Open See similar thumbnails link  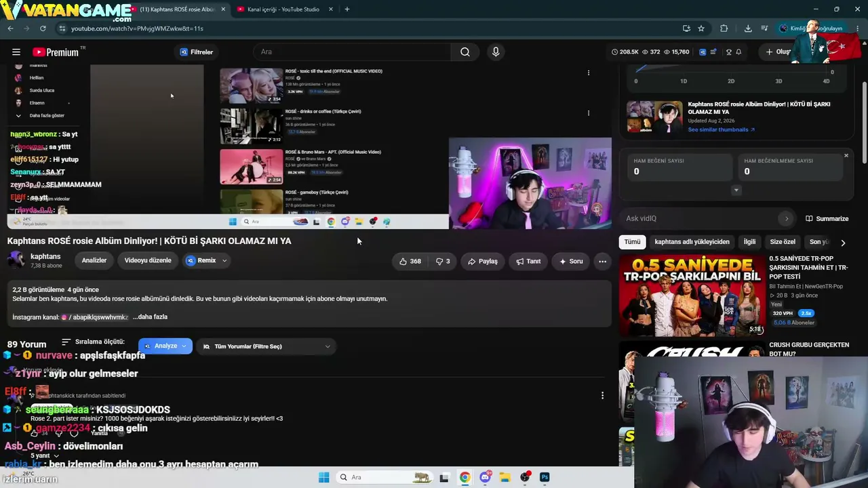tap(721, 129)
